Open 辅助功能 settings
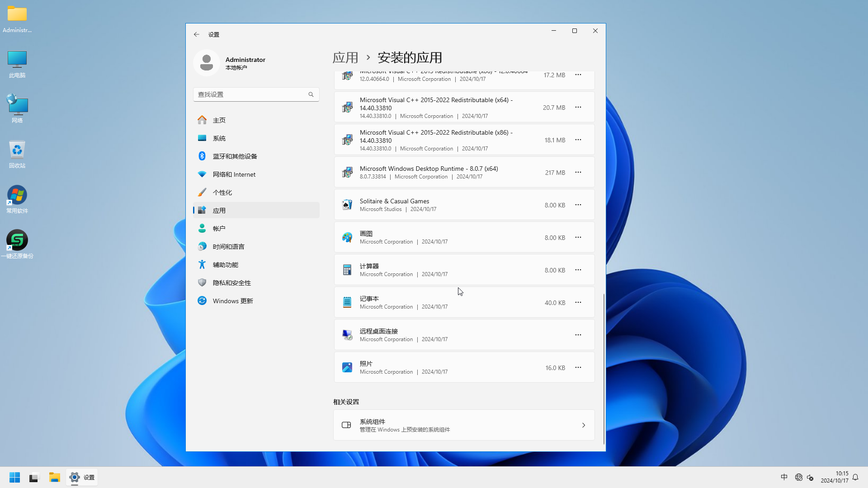Image resolution: width=868 pixels, height=488 pixels. pyautogui.click(x=256, y=265)
